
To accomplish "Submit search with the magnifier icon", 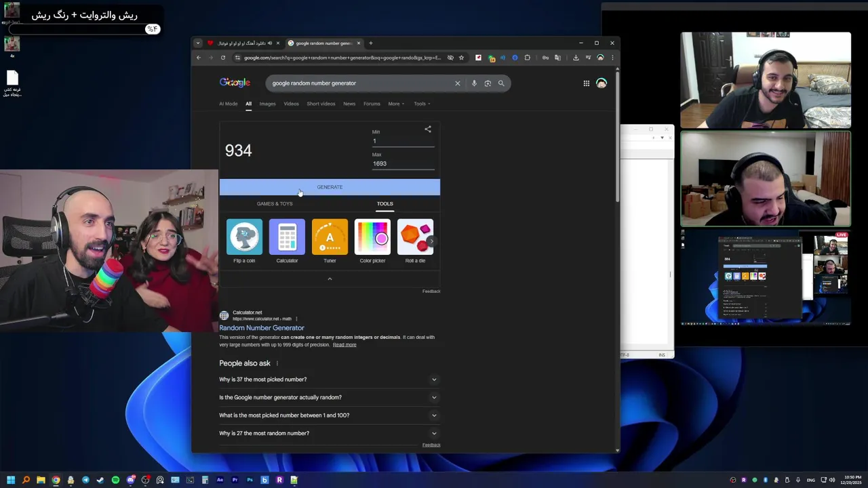I will point(501,83).
